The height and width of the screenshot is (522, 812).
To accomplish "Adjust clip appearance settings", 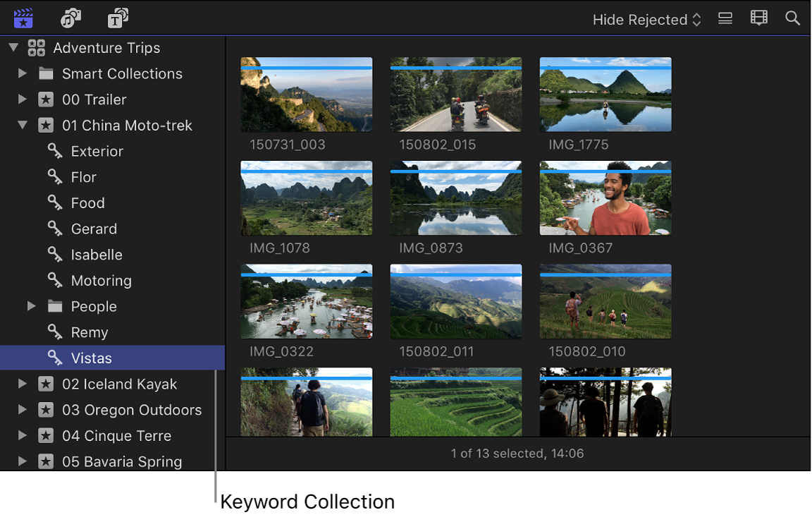I will point(725,18).
